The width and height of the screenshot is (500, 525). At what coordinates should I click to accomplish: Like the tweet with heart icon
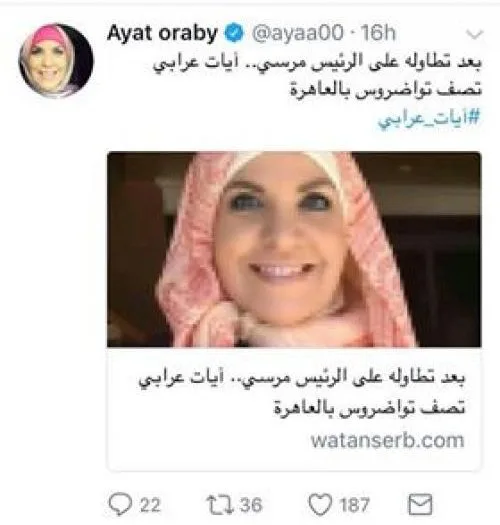pyautogui.click(x=320, y=504)
